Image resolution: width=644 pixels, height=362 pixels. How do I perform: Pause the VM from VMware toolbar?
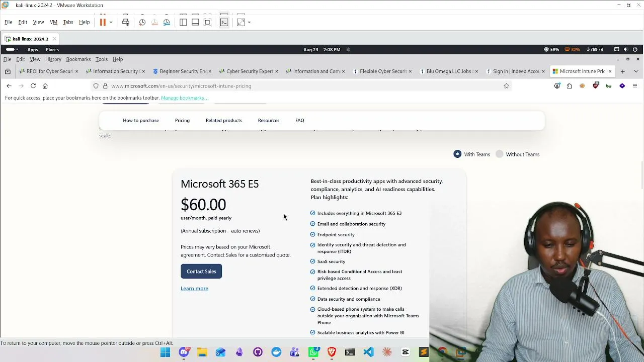pyautogui.click(x=103, y=22)
